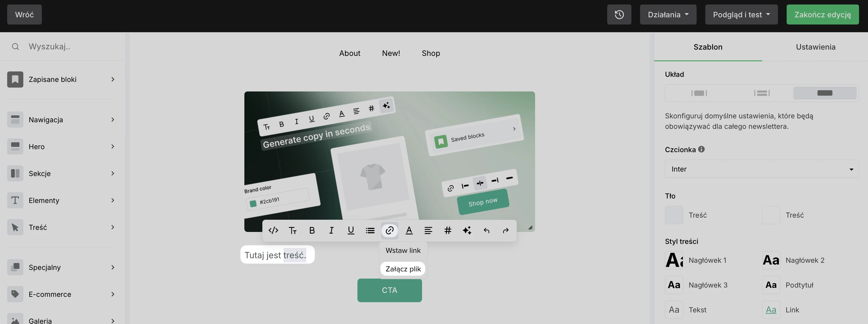Expand the Zapisane bloki category

click(x=113, y=80)
